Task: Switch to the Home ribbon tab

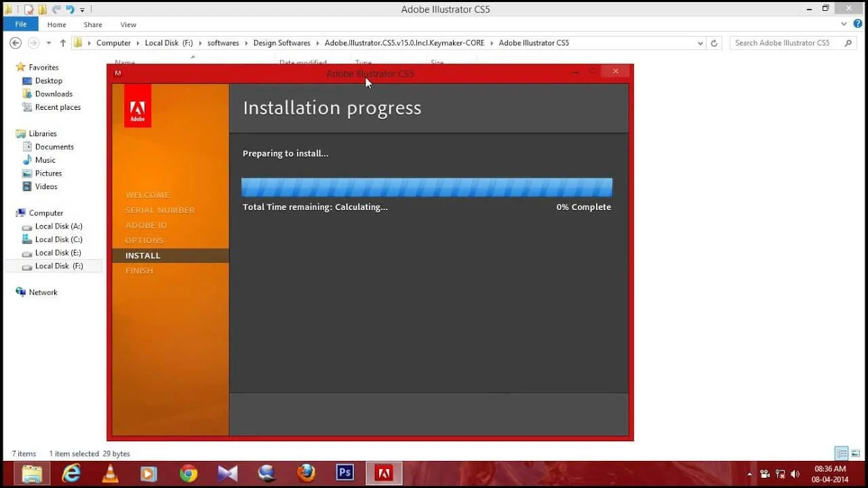Action: click(x=57, y=24)
